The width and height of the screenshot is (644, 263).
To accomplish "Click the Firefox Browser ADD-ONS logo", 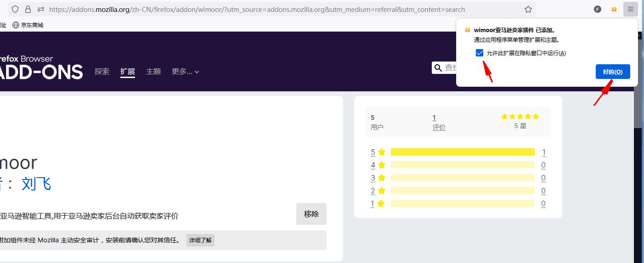I will tap(41, 67).
